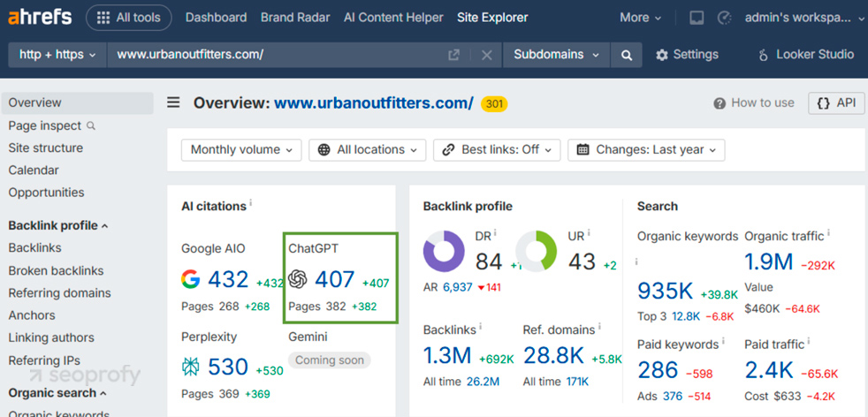
Task: Open Opportunities in sidebar
Action: point(46,193)
